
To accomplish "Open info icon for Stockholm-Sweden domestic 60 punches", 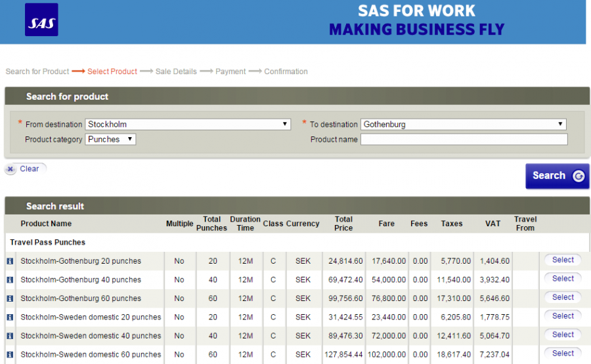I will [10, 354].
